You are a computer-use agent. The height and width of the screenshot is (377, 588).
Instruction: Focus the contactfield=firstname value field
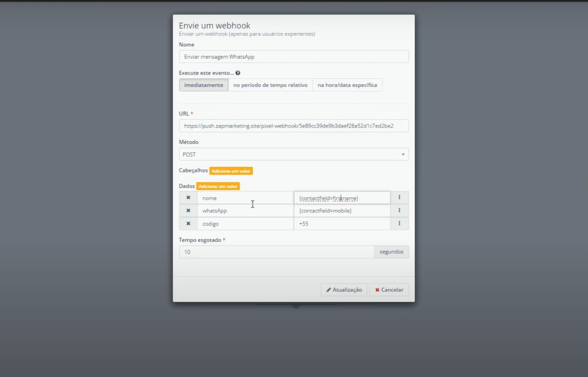342,198
